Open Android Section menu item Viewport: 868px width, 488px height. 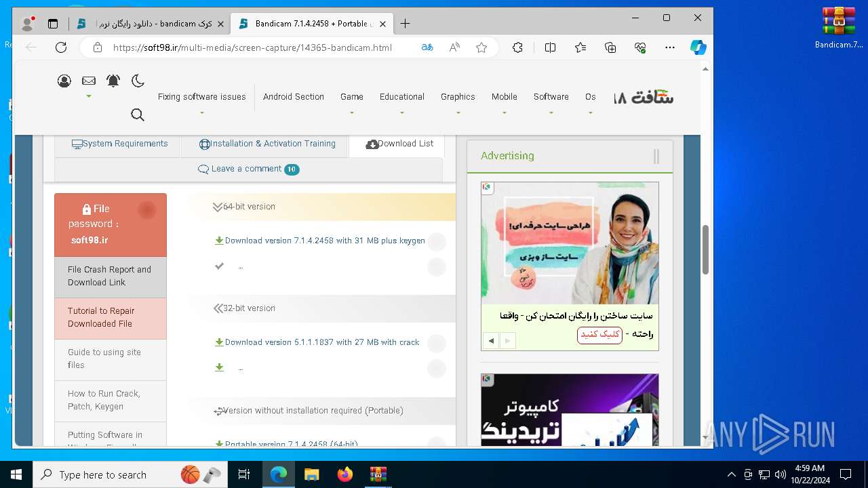[x=294, y=97]
